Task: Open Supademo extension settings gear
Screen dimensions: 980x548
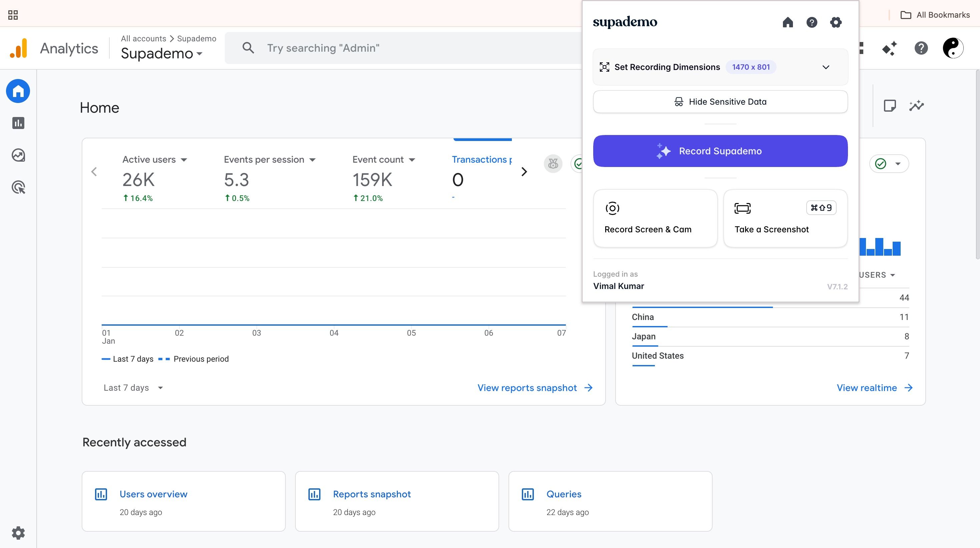Action: pos(835,22)
